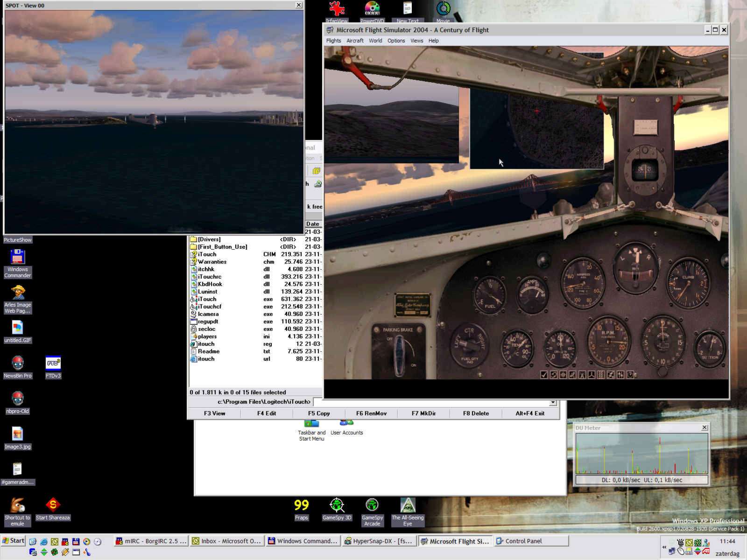Click F3 View button in Windows Commander
Image resolution: width=747 pixels, height=560 pixels.
tap(214, 413)
